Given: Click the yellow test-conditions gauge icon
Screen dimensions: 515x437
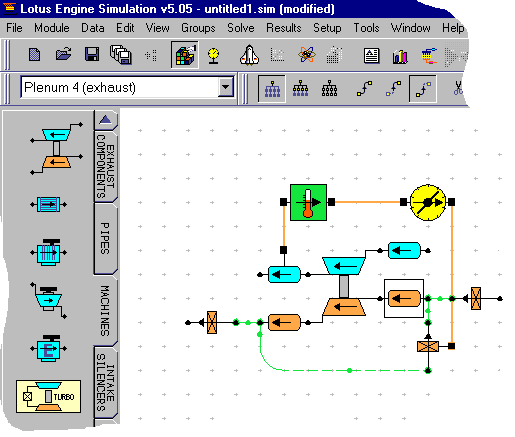Looking at the screenshot, I should 213,55.
